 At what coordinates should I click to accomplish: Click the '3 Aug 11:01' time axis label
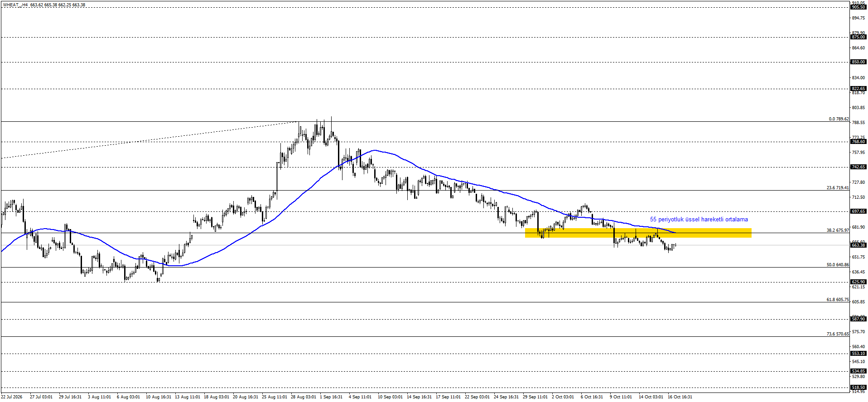coord(99,397)
